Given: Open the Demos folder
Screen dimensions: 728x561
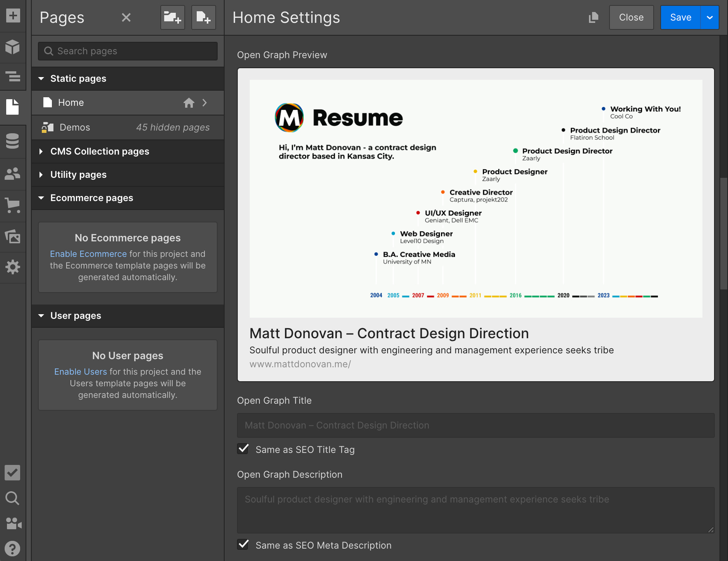Looking at the screenshot, I should [75, 127].
